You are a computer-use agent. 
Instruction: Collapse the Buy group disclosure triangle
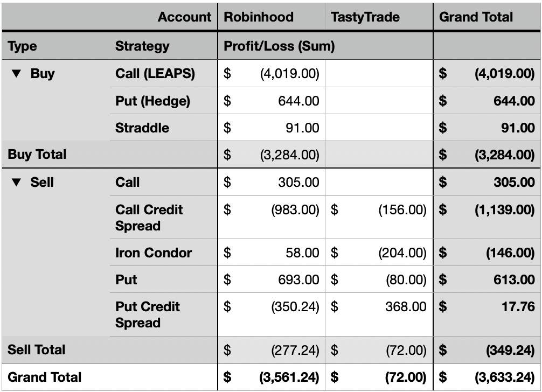pos(16,74)
